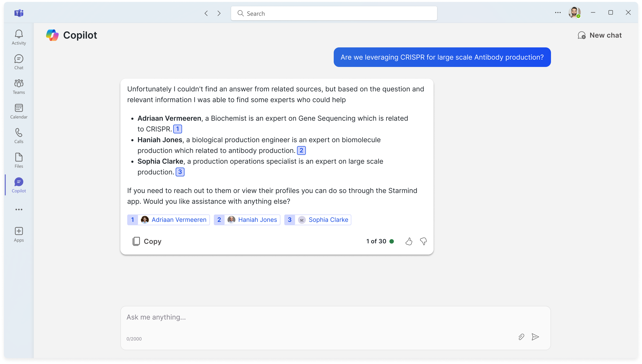The width and height of the screenshot is (642, 364).
Task: Select the Copilot sidebar tab
Action: click(x=19, y=185)
